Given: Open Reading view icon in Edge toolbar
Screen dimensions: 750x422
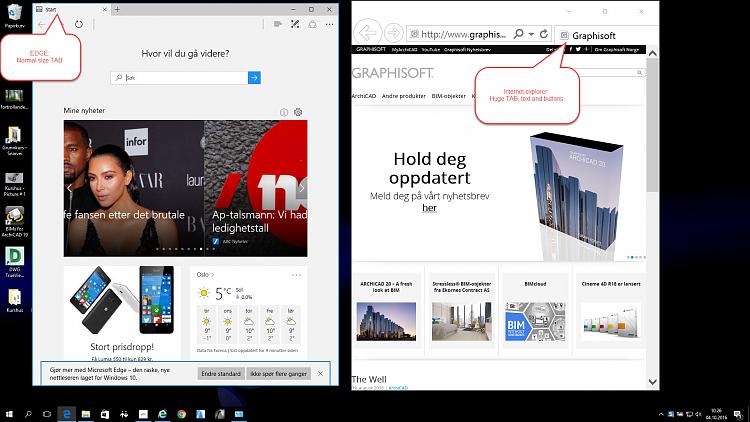Looking at the screenshot, I should pos(277,24).
